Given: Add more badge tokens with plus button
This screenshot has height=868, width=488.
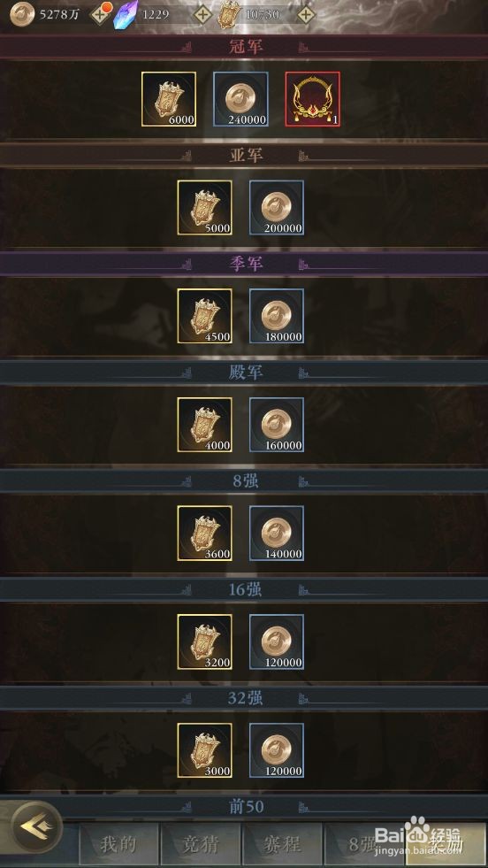Looking at the screenshot, I should tap(305, 14).
